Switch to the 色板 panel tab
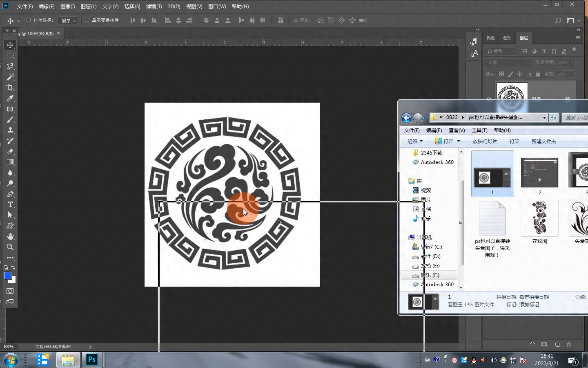 pos(507,38)
